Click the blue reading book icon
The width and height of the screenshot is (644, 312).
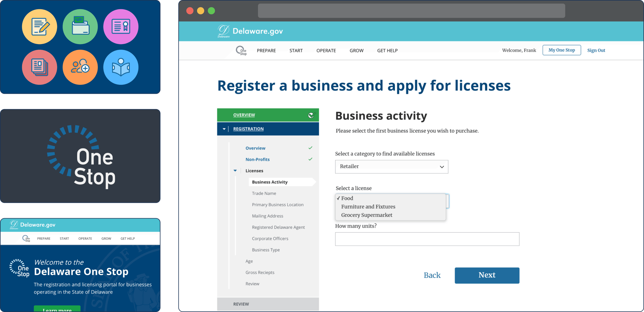point(121,67)
